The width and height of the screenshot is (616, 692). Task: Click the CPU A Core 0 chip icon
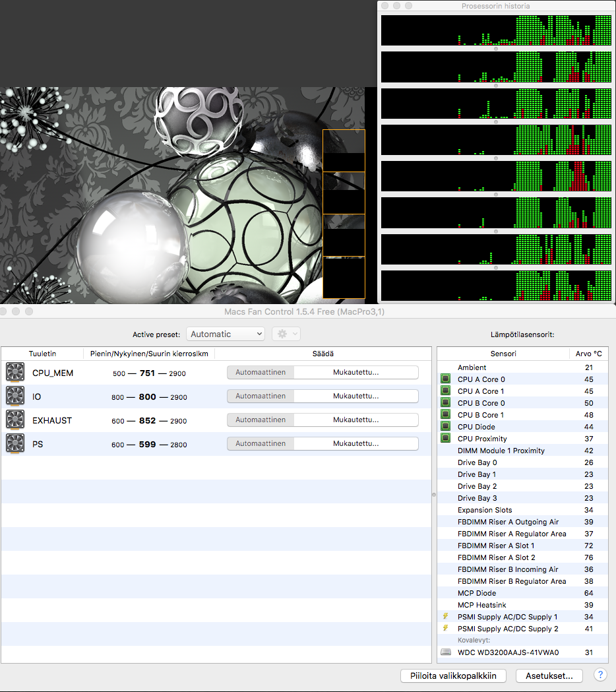pyautogui.click(x=446, y=379)
